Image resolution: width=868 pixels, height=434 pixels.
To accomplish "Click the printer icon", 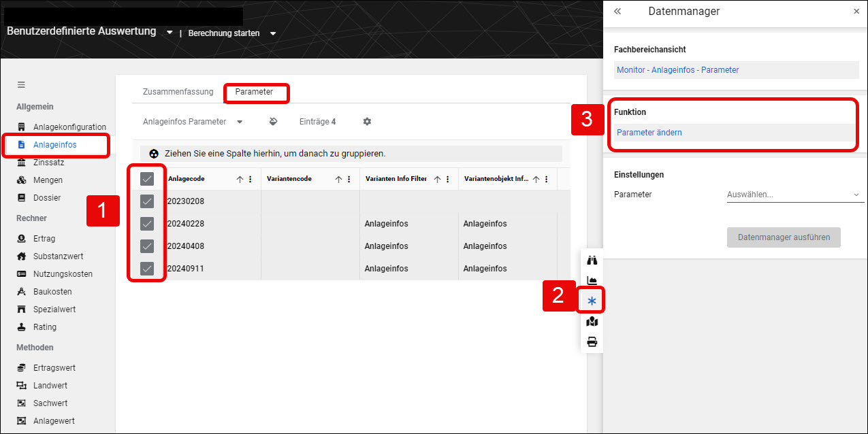I will [x=592, y=341].
